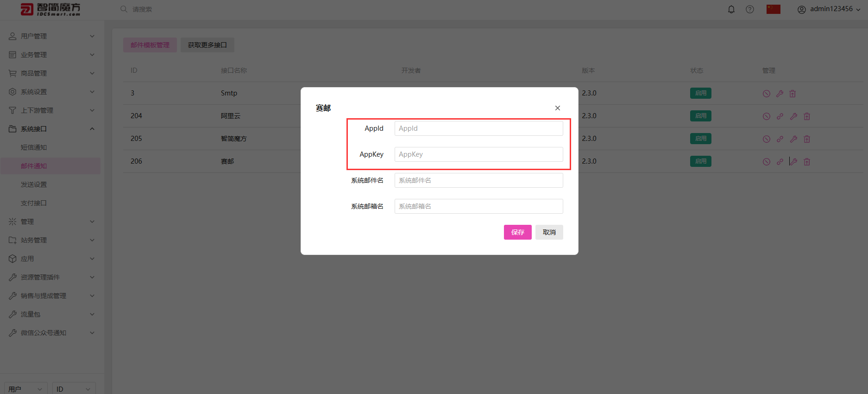
Task: Expand the 用户管理 menu
Action: 52,36
